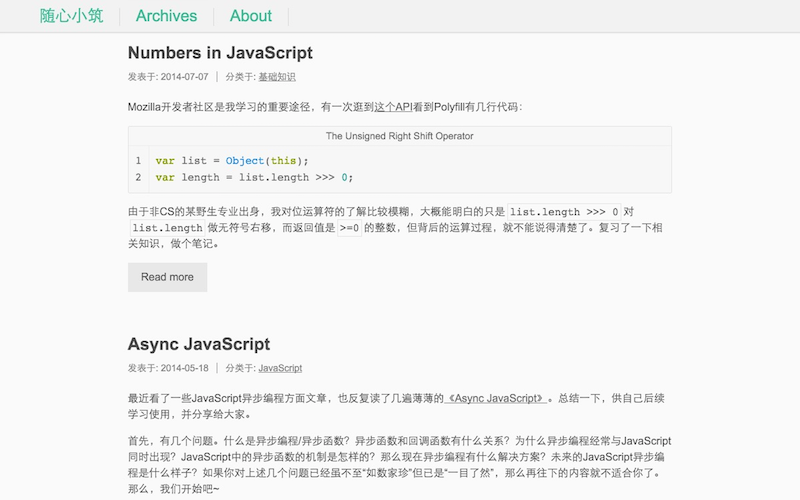The width and height of the screenshot is (800, 500).
Task: Click the 'var list = Object(this);' code line
Action: click(x=232, y=161)
